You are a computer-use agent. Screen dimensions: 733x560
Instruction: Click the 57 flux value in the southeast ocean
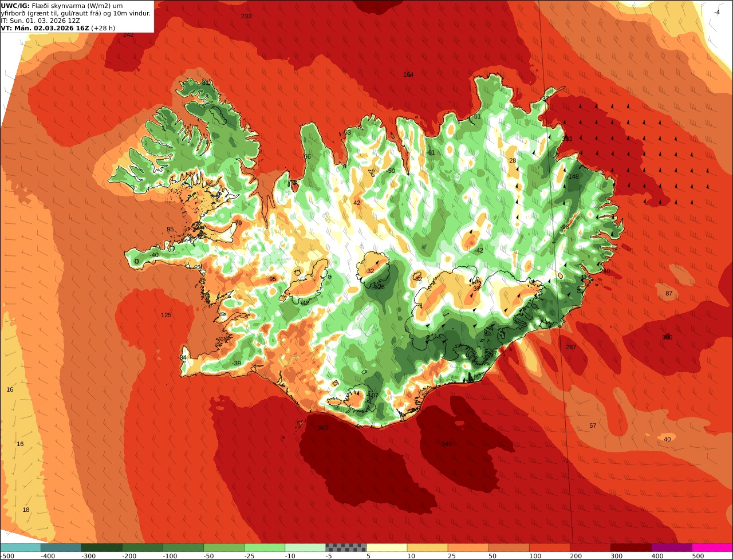[593, 425]
